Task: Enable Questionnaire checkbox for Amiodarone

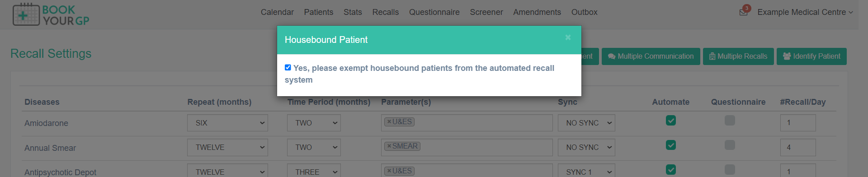Action: click(x=730, y=121)
